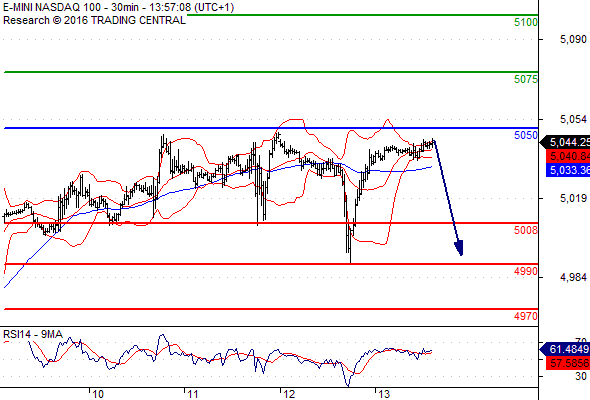Click date label 12 on time axis
The height and width of the screenshot is (400, 590).
(x=289, y=394)
